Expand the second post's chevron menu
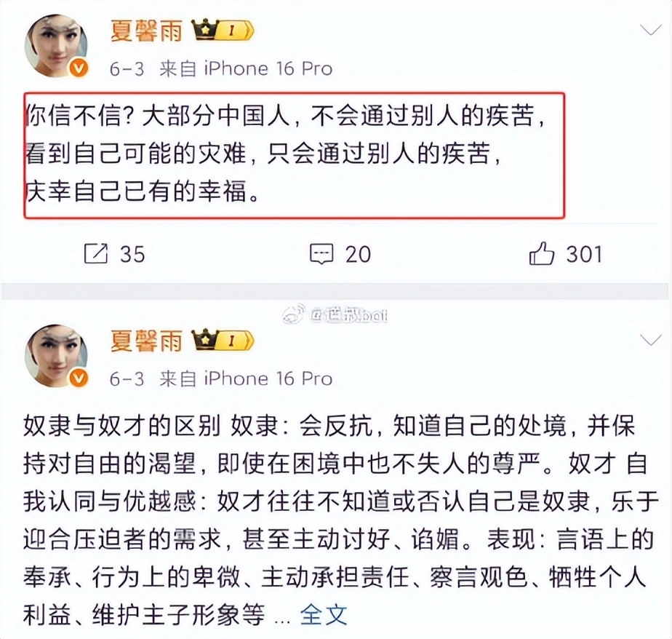Image resolution: width=672 pixels, height=639 pixels. [651, 340]
